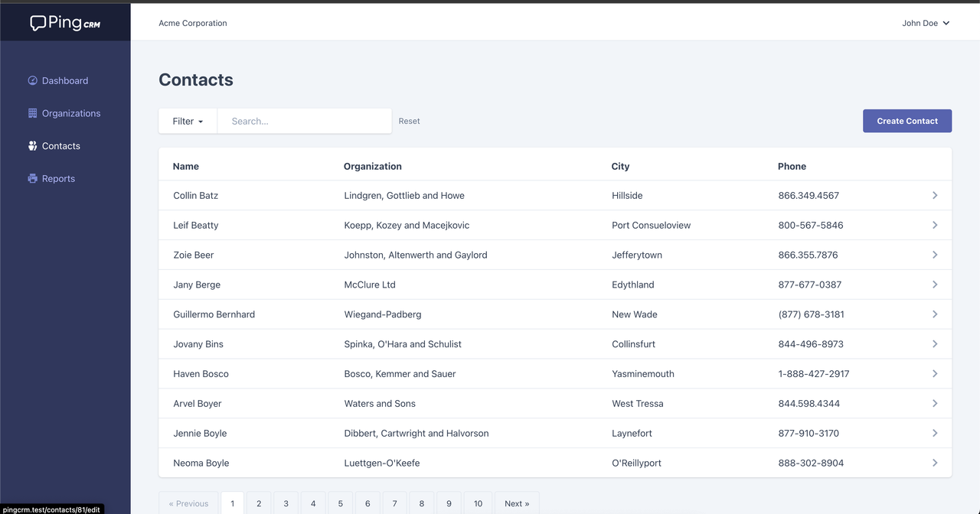Click the Next » pagination button
The width and height of the screenshot is (980, 514).
(517, 503)
